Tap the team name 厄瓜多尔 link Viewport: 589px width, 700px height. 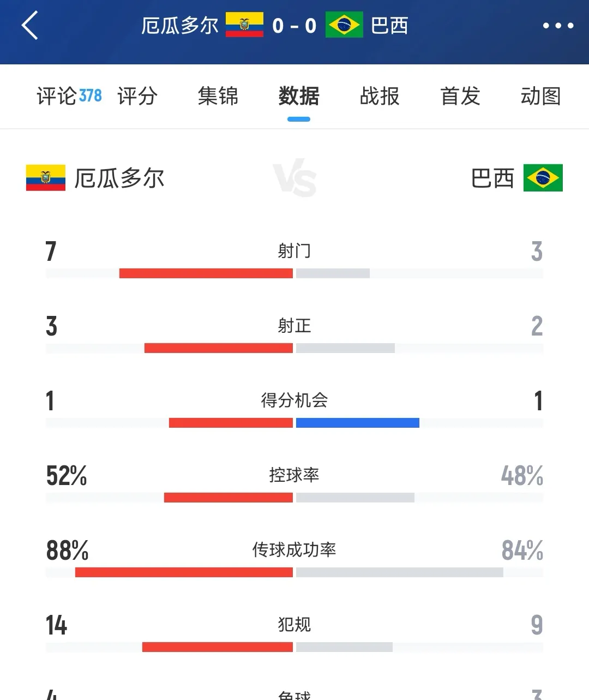pos(119,178)
